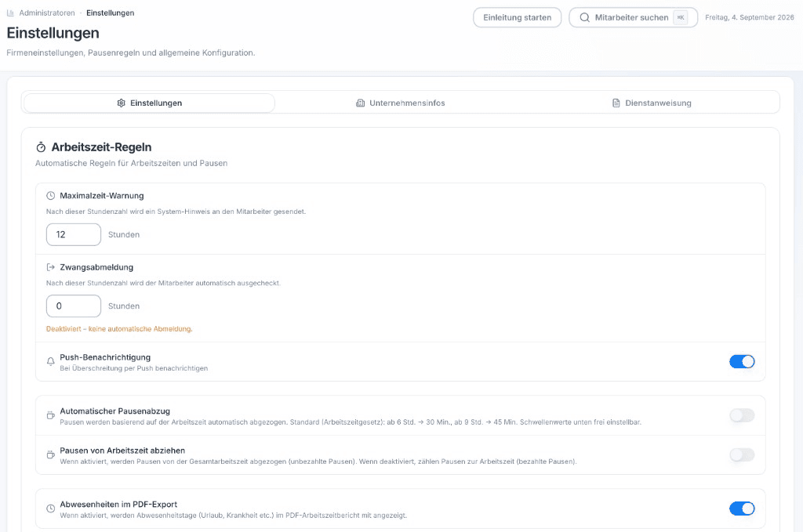
Task: Click the date Freitag, 4. September 2026
Action: point(749,17)
